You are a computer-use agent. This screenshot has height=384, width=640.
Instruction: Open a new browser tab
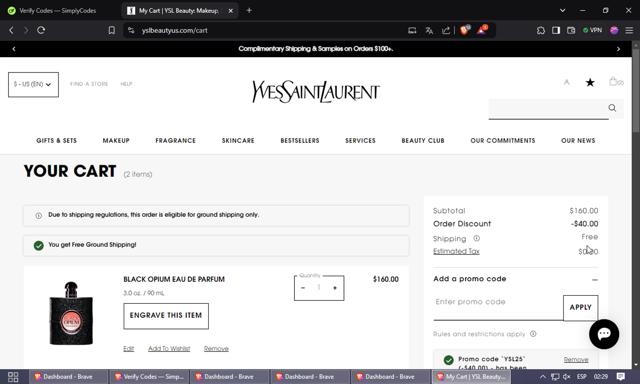(249, 11)
